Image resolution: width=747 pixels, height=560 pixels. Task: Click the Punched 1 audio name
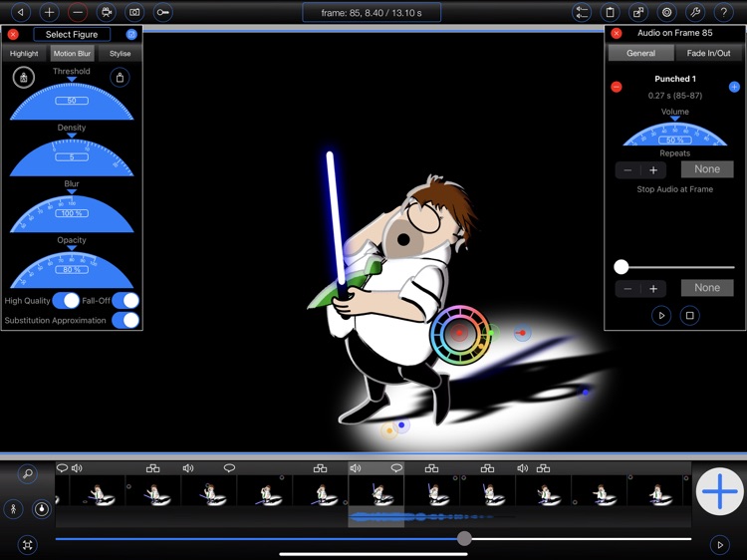675,79
